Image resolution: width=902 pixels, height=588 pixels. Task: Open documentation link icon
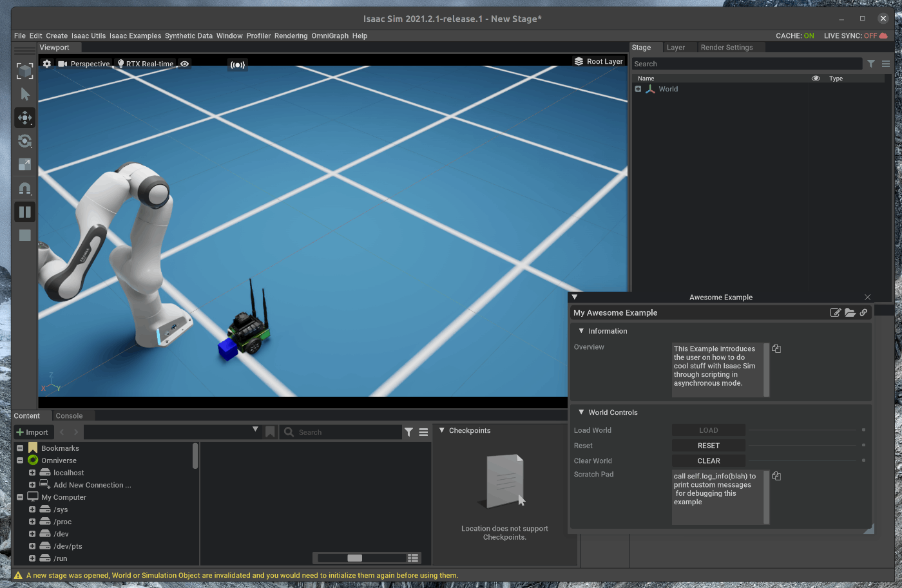(x=863, y=312)
